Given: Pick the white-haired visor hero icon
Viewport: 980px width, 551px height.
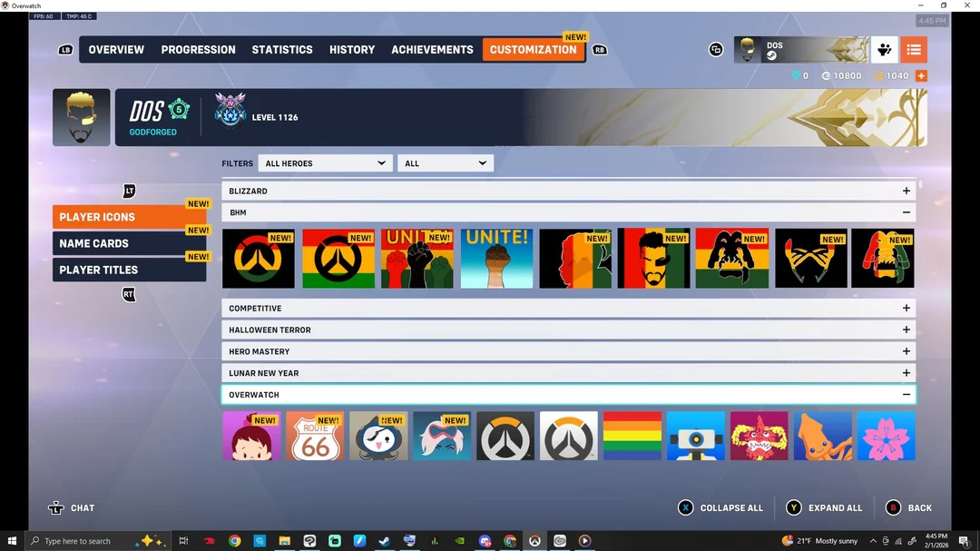Looking at the screenshot, I should coord(442,436).
